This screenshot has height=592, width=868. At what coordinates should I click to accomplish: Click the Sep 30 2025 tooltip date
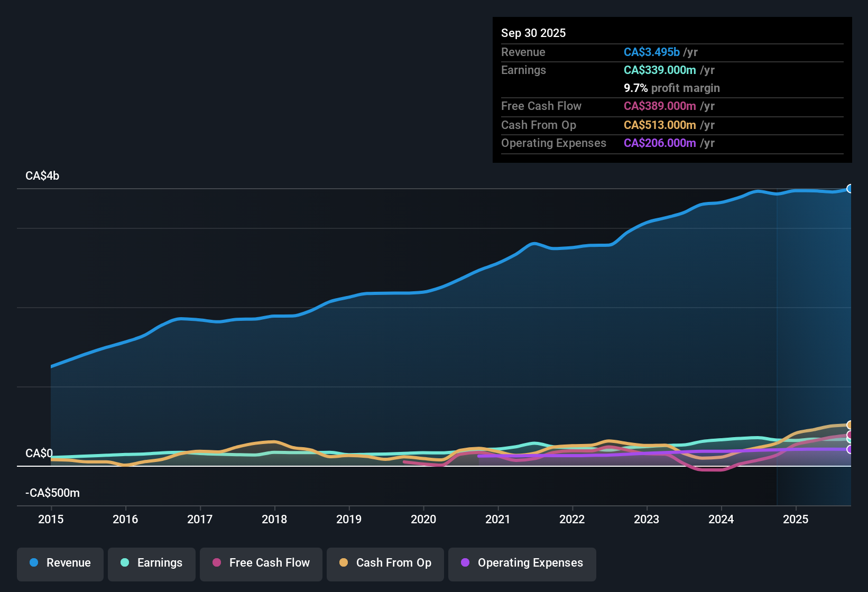(533, 33)
